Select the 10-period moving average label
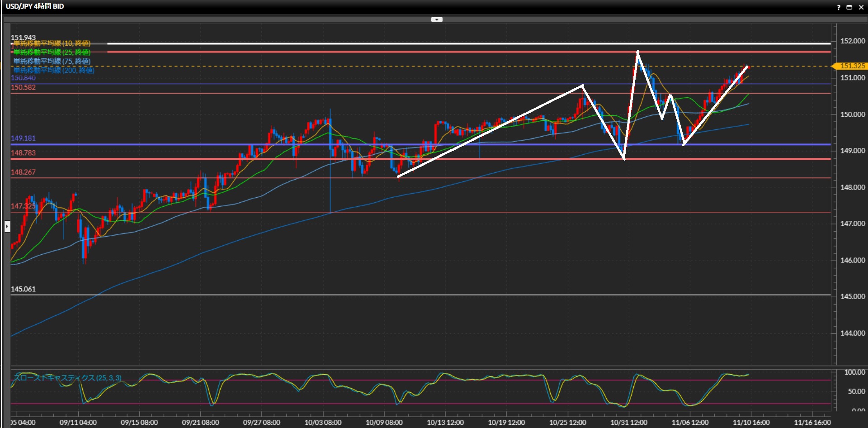This screenshot has height=428, width=868. tap(52, 43)
